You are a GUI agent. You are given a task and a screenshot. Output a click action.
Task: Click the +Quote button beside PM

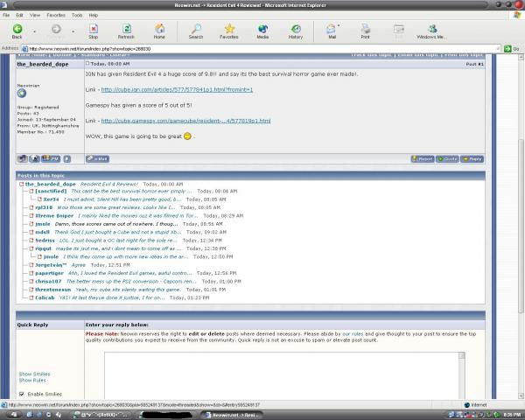97,158
